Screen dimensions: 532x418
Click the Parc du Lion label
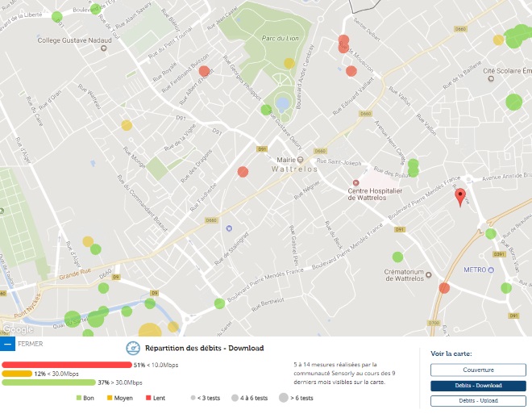click(281, 38)
